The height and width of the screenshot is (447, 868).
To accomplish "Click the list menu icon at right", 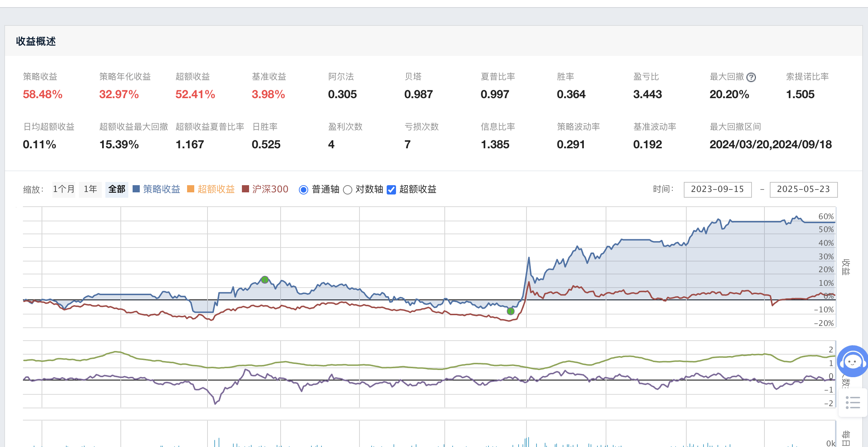I will point(853,402).
